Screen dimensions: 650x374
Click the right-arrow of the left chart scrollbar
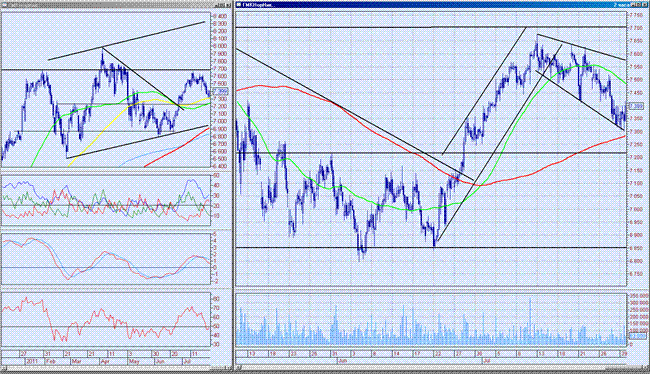(228, 368)
